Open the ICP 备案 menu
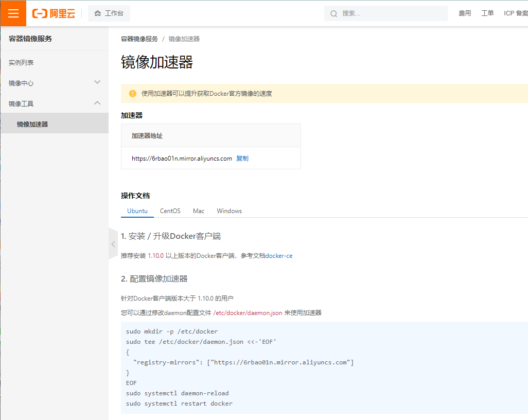 pos(516,13)
